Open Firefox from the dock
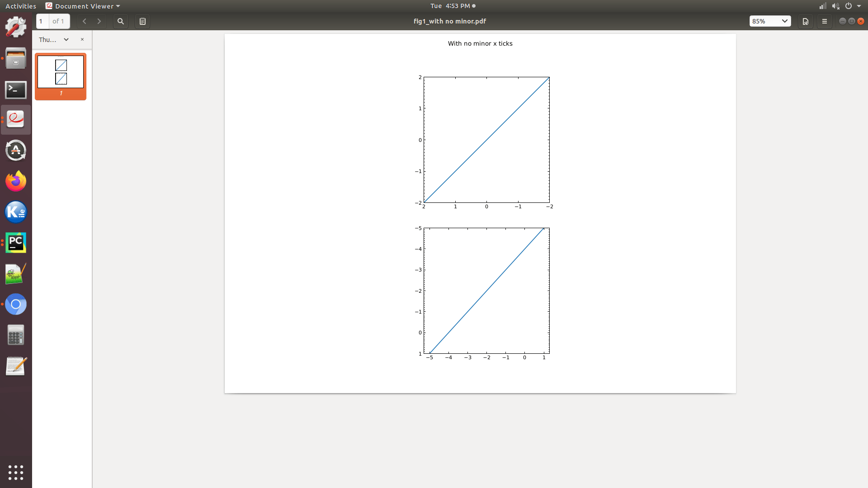 pyautogui.click(x=16, y=181)
